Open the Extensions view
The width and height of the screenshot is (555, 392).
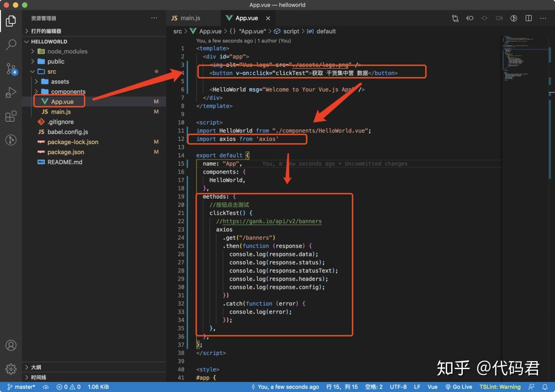point(11,116)
